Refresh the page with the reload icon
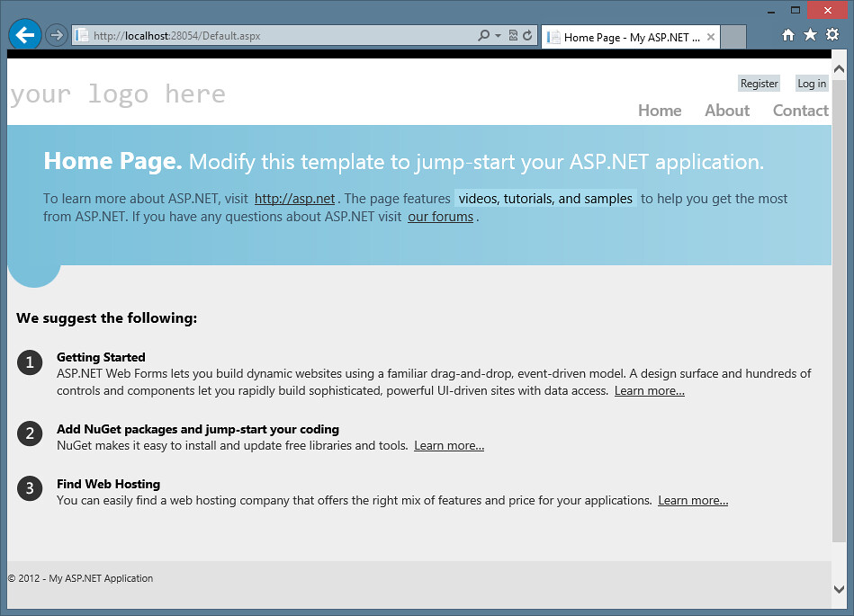This screenshot has width=854, height=616. (527, 36)
